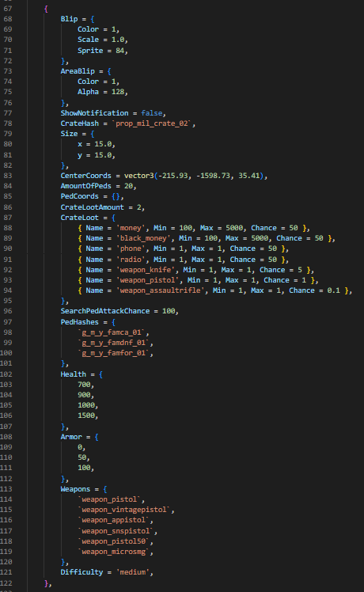Click the 1500 health value
Viewport: 364px width, 592px height.
pos(86,416)
